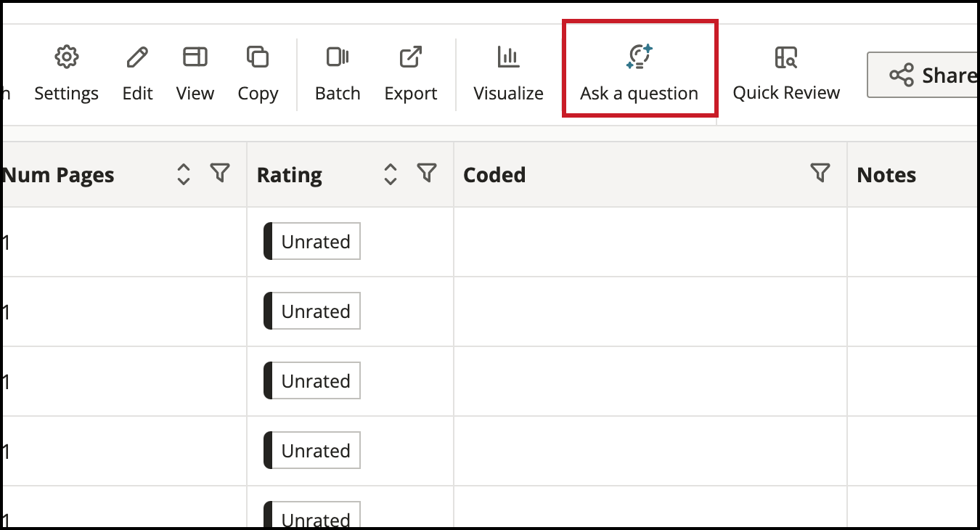Open the Rating column filter
The image size is (980, 530).
point(428,173)
